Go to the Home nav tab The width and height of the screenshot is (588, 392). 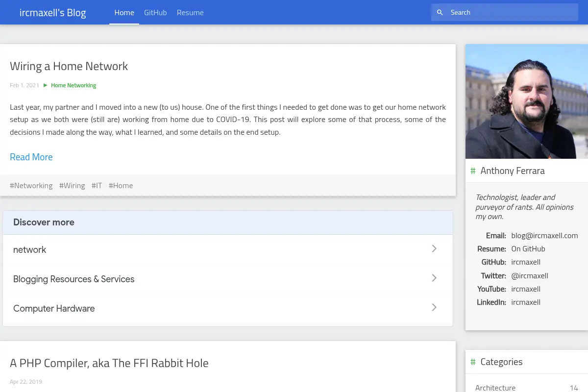[124, 13]
